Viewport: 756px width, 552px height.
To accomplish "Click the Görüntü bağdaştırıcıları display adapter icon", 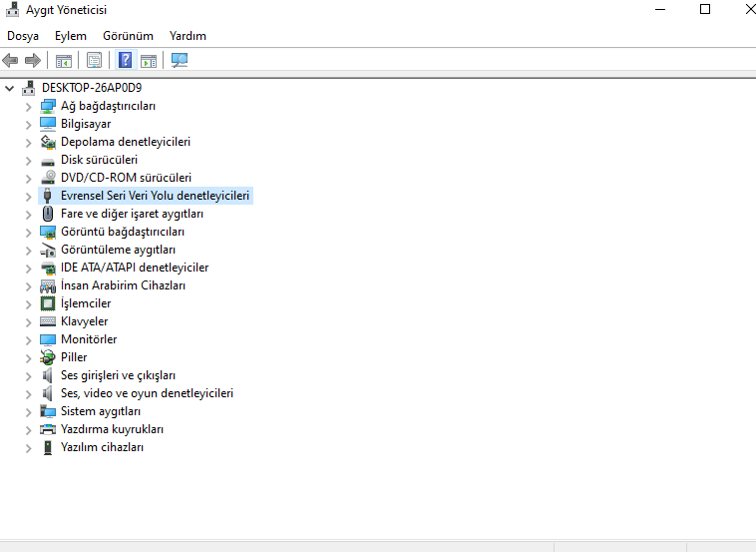I will point(48,232).
